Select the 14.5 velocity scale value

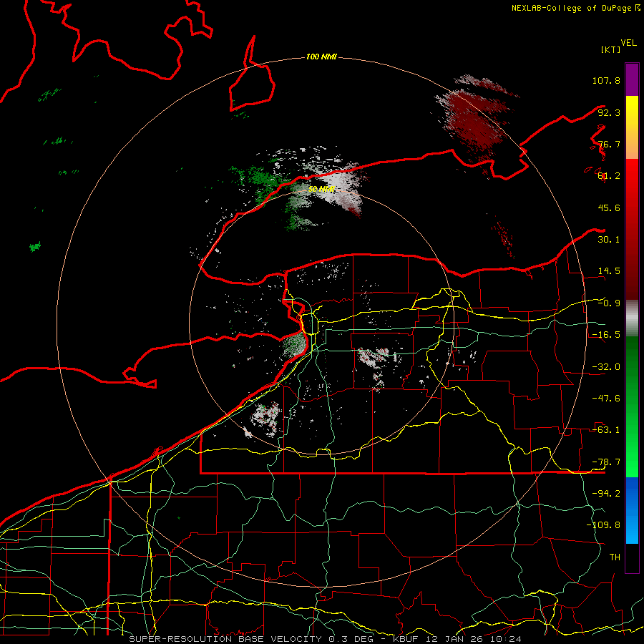tap(609, 271)
